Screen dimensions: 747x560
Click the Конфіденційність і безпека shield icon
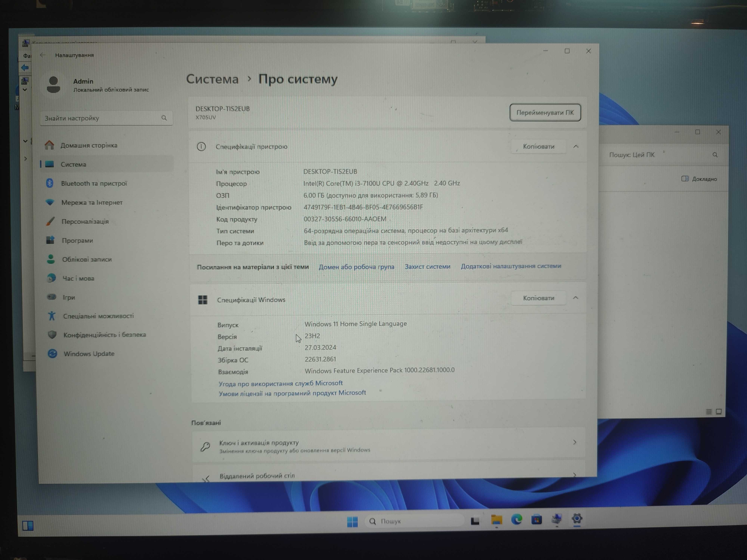[x=52, y=335]
